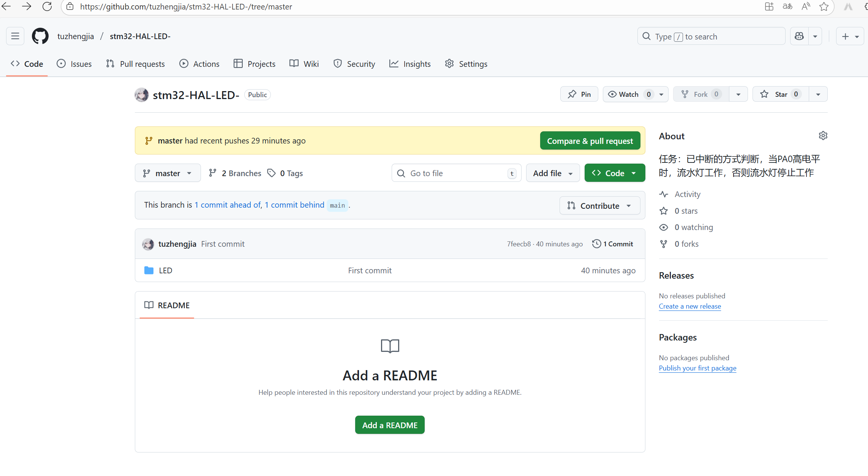The width and height of the screenshot is (868, 476).
Task: Focus the Type / to search field
Action: (711, 36)
